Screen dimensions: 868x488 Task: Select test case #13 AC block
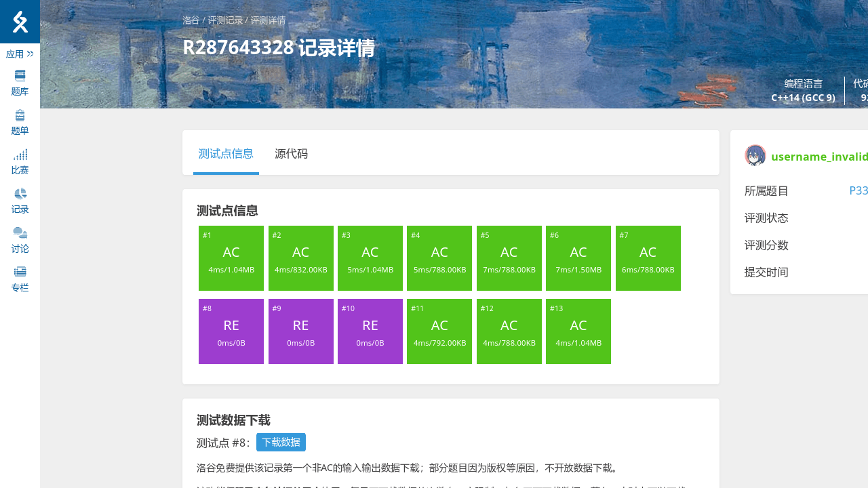click(578, 331)
